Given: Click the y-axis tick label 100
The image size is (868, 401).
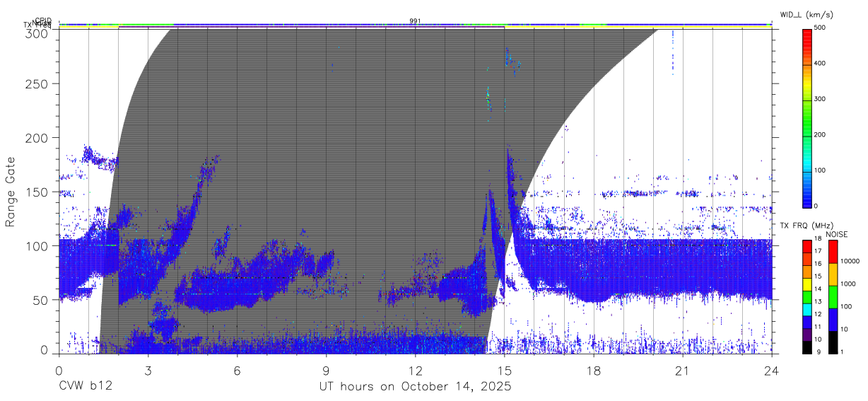Looking at the screenshot, I should pos(37,245).
